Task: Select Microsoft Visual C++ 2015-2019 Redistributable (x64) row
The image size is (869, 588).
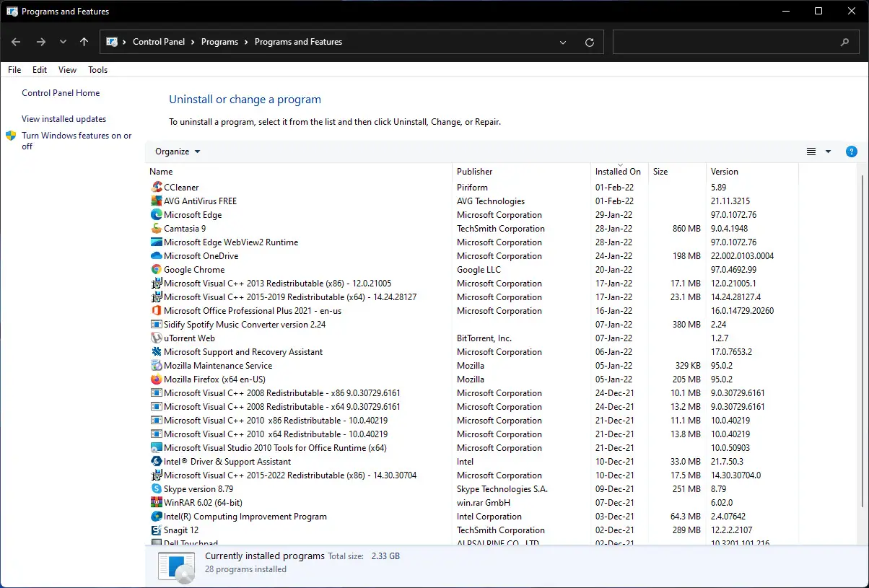Action: (x=472, y=297)
